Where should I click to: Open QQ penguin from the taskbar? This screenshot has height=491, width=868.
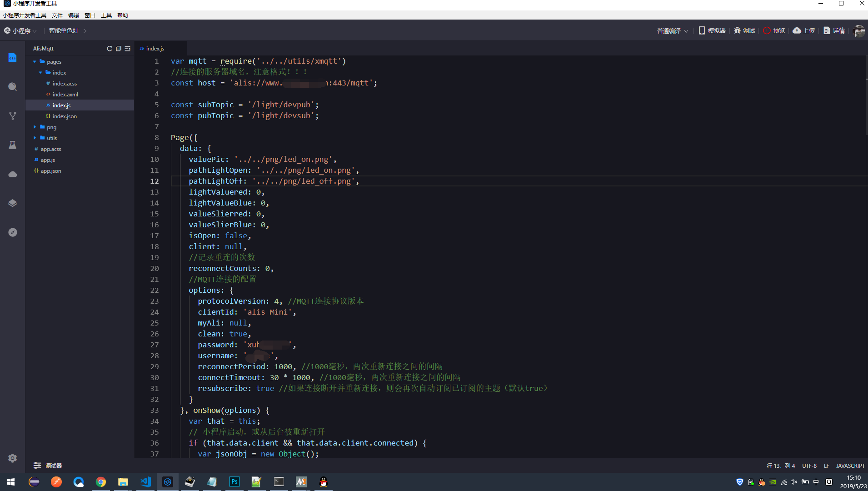[x=324, y=482]
